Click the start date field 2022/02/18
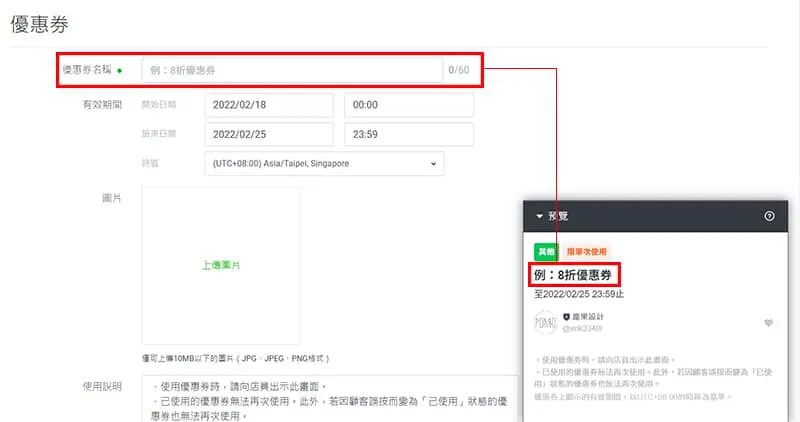 (x=268, y=104)
